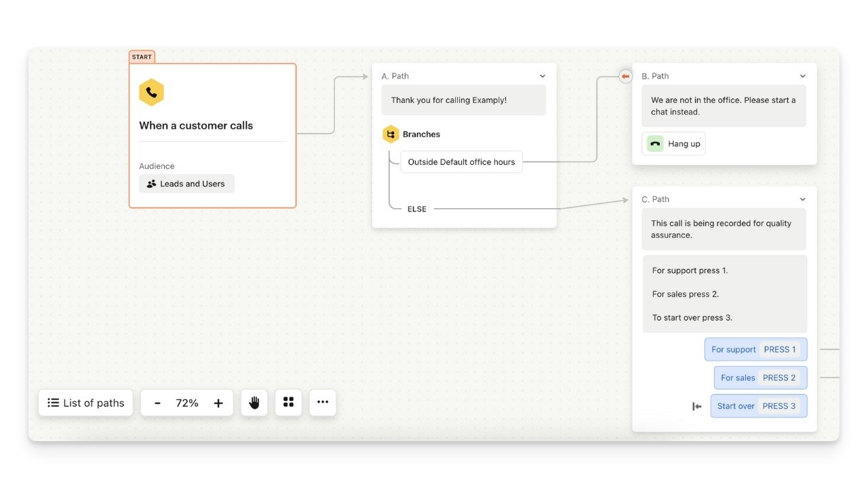Click the 'When a customer calls' title

(196, 125)
